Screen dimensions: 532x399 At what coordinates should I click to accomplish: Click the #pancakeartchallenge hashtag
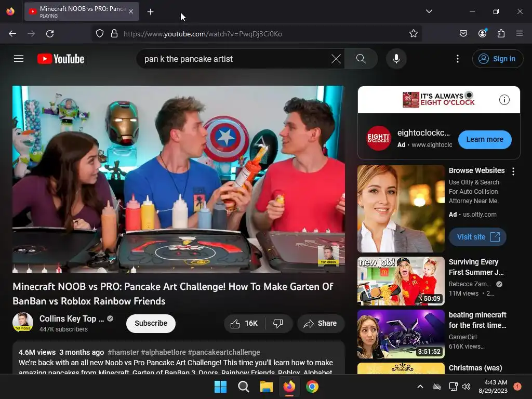(x=224, y=352)
